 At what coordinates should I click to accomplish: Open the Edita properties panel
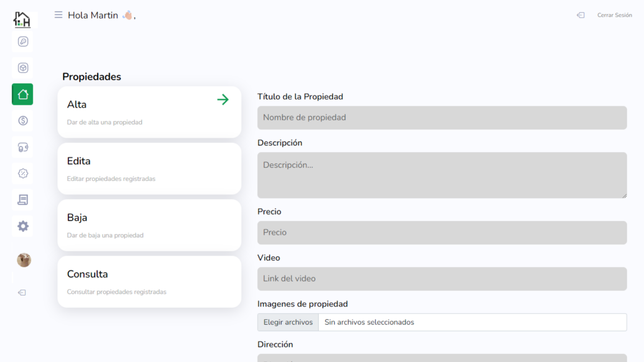(149, 168)
